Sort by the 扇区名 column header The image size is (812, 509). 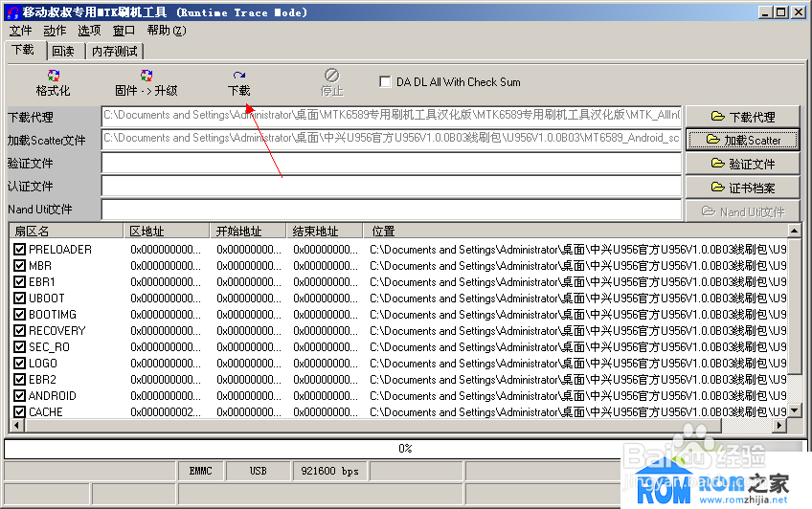[66, 231]
